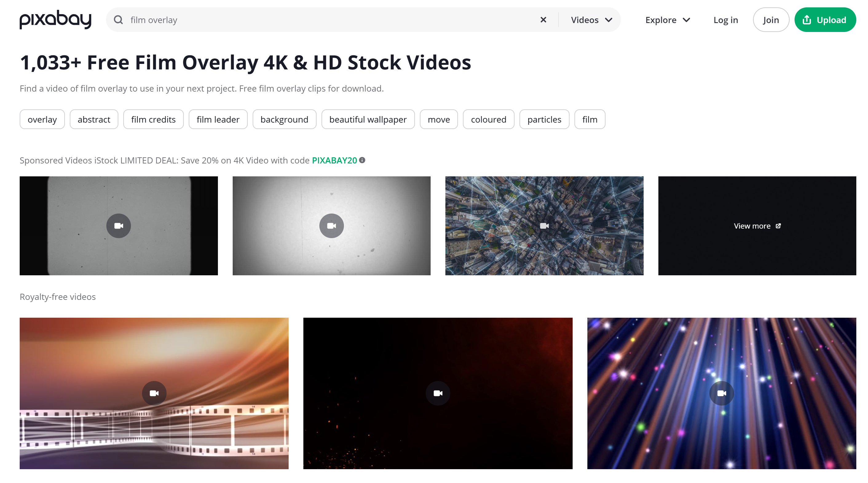Choose the 'particles' tag chip

click(544, 119)
